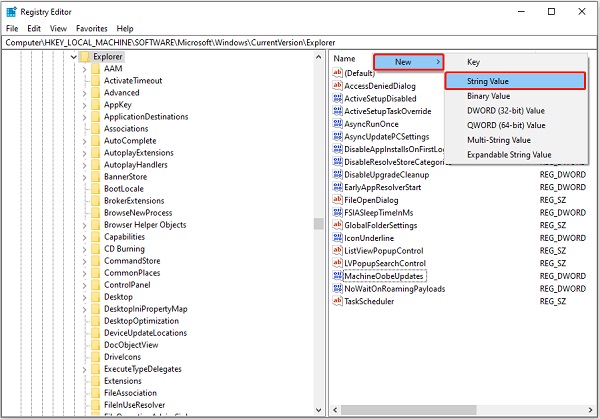Click the ListViewPopupControl string icon
This screenshot has height=419, width=600.
(338, 251)
